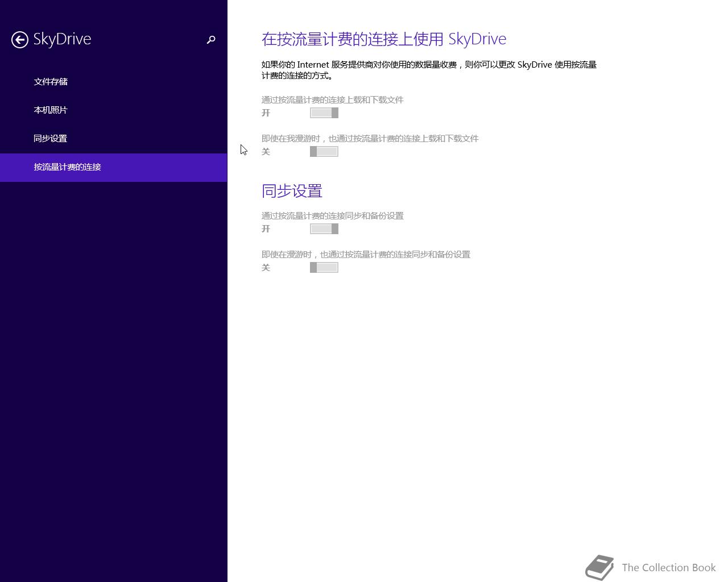This screenshot has width=728, height=582.
Task: Click the label 通过按流量计费的连接上载和下载文件
Action: tap(332, 100)
